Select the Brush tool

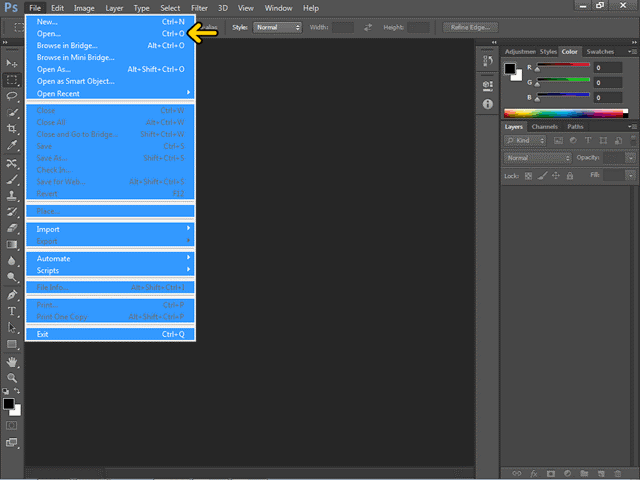click(12, 180)
